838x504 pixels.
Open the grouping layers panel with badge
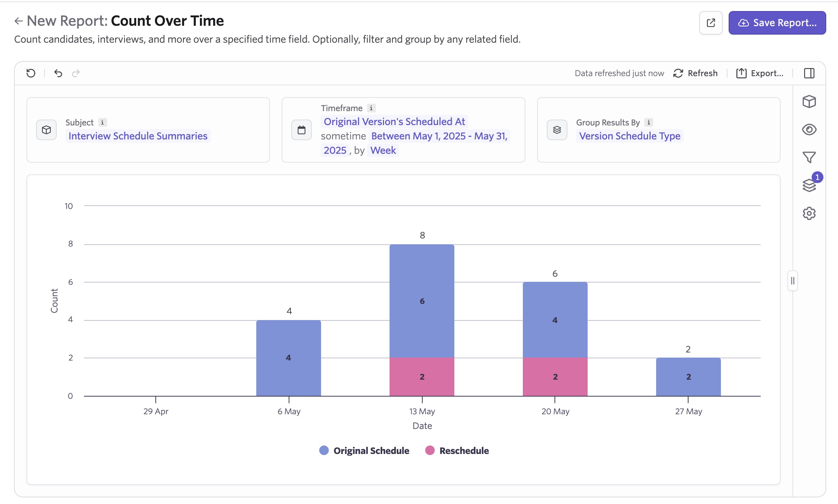coord(809,185)
